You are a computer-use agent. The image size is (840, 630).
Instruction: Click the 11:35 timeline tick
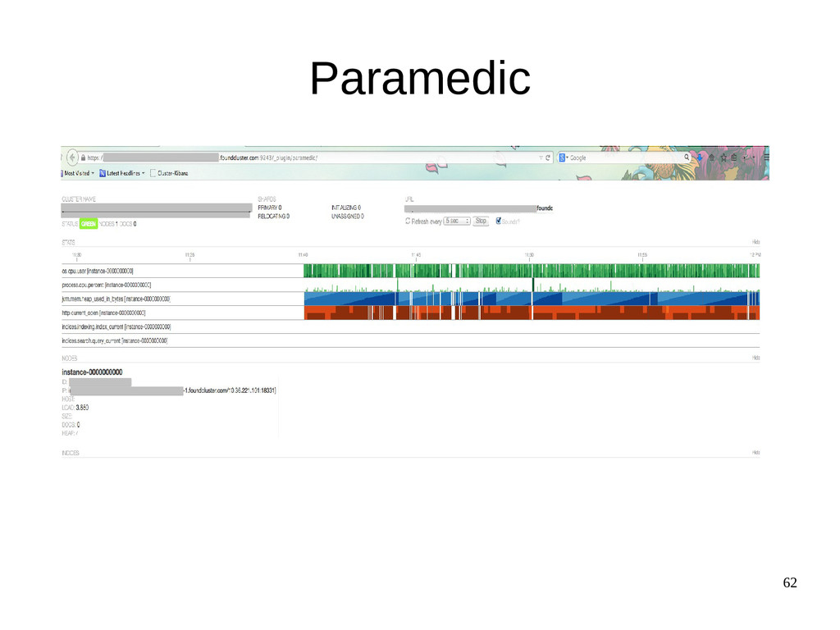click(x=189, y=256)
